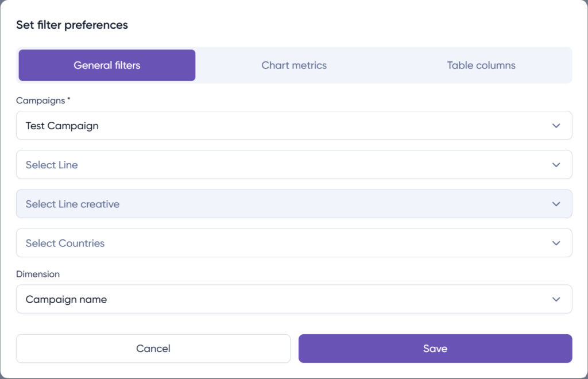Click the Select Countries chevron arrow
588x379 pixels.
coord(555,243)
